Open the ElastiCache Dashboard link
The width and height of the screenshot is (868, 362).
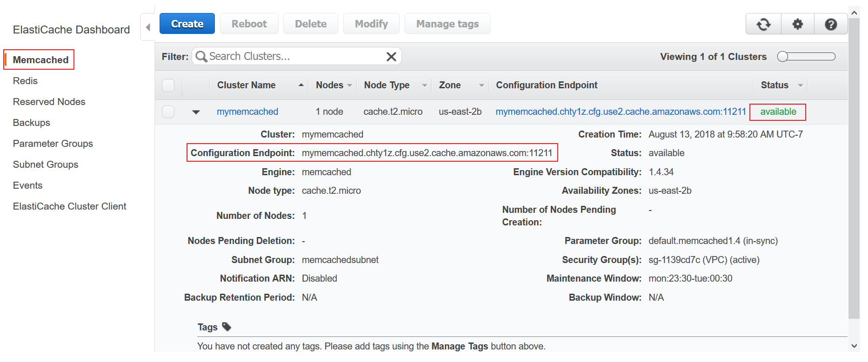tap(71, 30)
